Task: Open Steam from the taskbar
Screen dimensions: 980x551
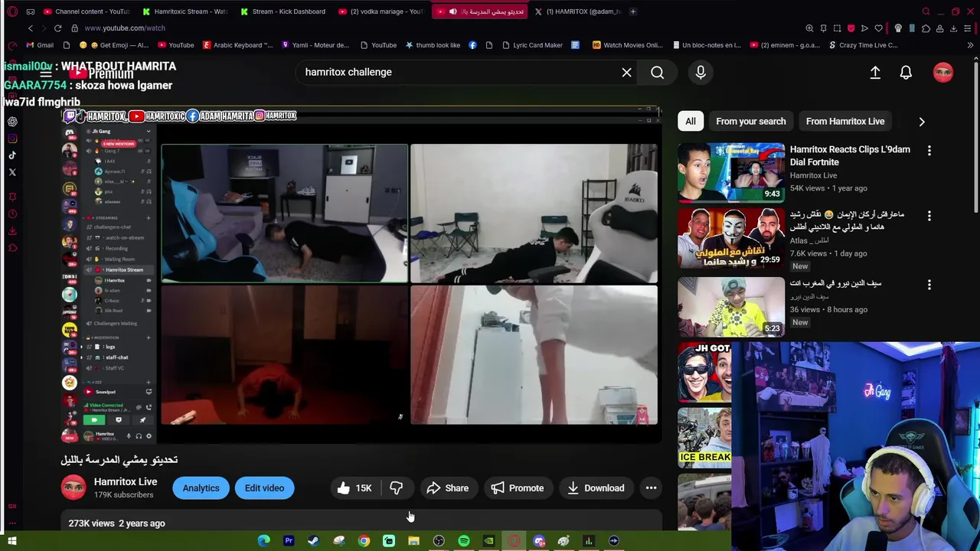Action: click(x=313, y=541)
